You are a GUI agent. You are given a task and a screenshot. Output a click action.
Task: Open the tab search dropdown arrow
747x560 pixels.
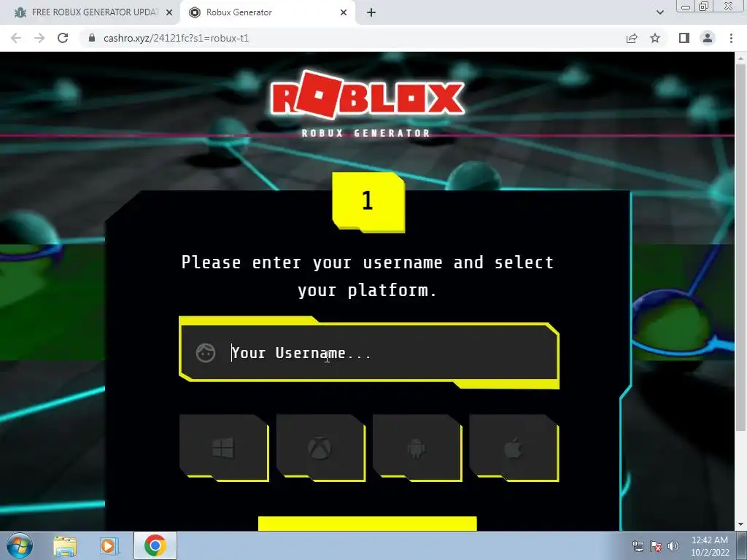(x=659, y=12)
